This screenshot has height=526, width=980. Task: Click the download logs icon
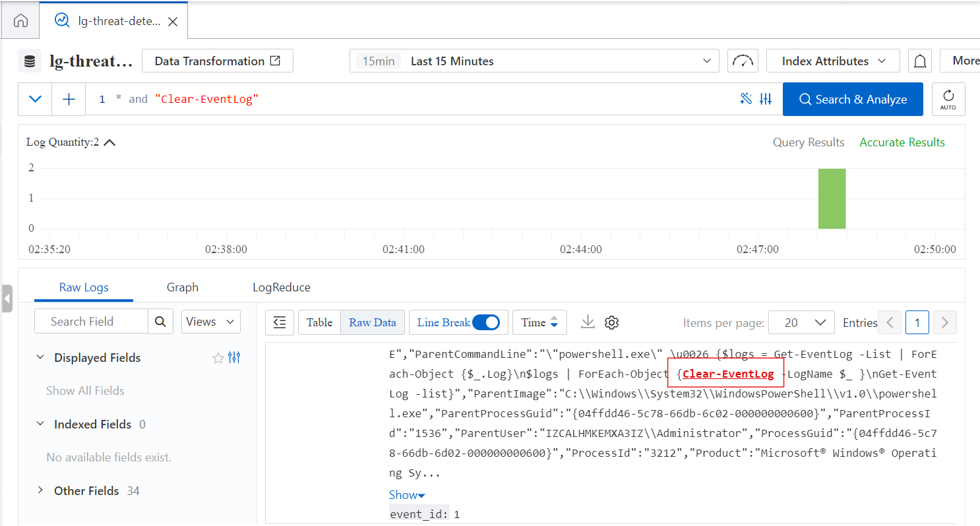(588, 322)
